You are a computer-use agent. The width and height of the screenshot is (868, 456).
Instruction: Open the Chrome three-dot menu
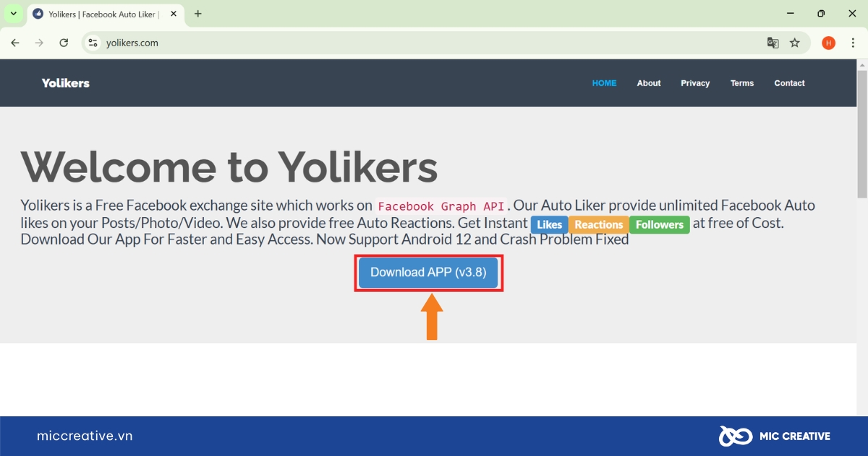(x=854, y=43)
